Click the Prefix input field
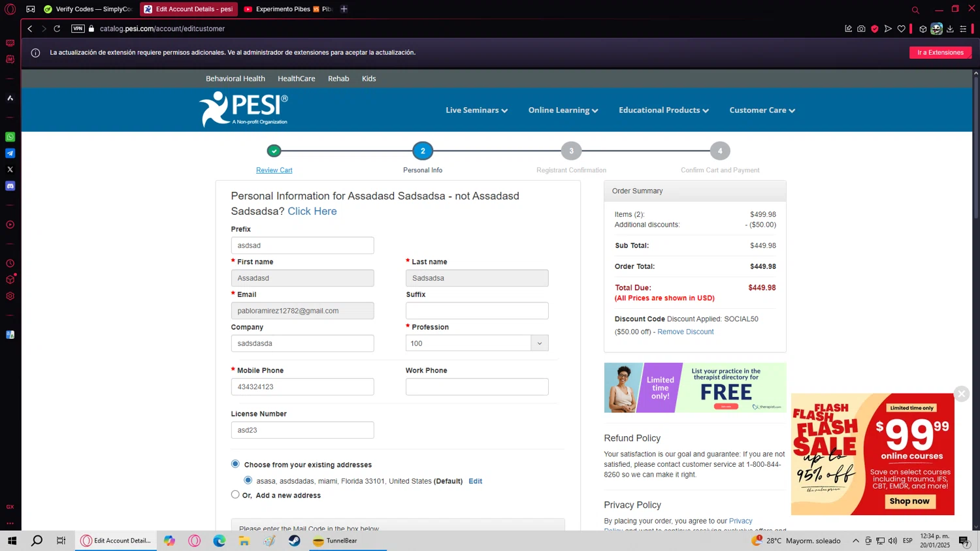Viewport: 980px width, 551px height. pyautogui.click(x=302, y=245)
